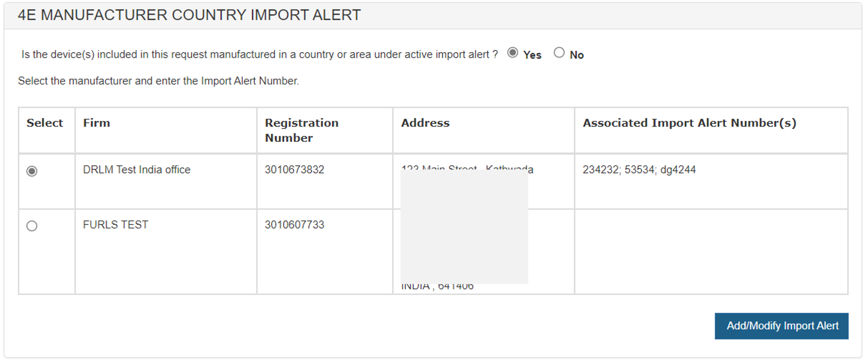Image resolution: width=868 pixels, height=363 pixels.
Task: Click the FURLS TEST firm name
Action: [115, 225]
